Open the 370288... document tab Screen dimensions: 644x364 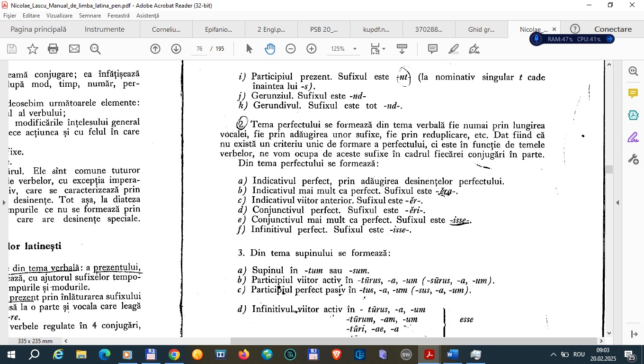429,29
